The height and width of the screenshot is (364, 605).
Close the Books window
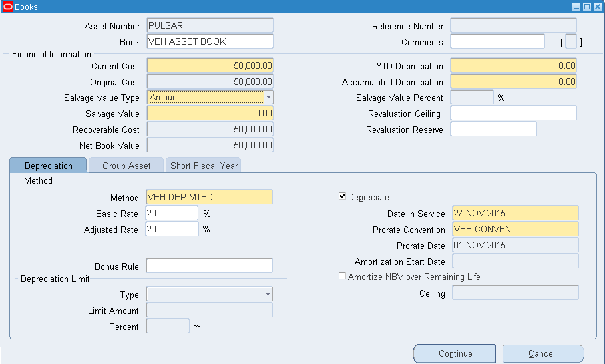point(597,7)
